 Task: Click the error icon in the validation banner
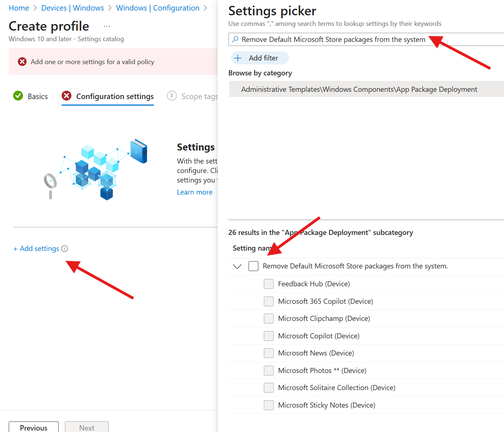tap(22, 62)
